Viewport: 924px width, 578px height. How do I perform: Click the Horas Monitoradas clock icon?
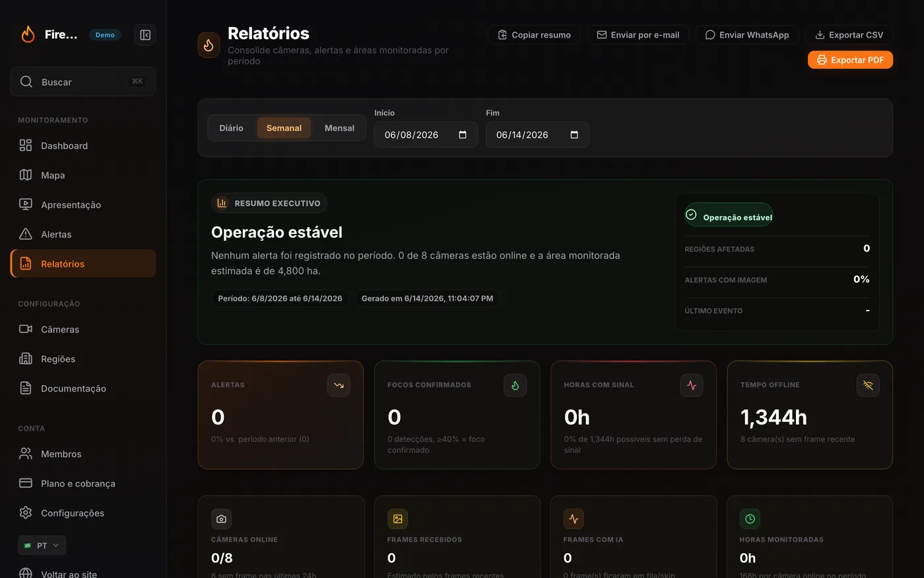tap(750, 519)
